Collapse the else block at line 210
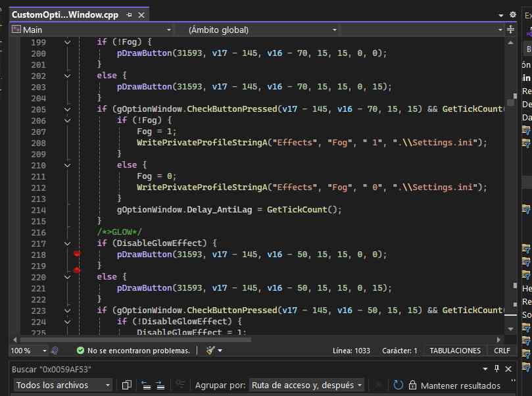The height and width of the screenshot is (396, 532). [x=67, y=166]
